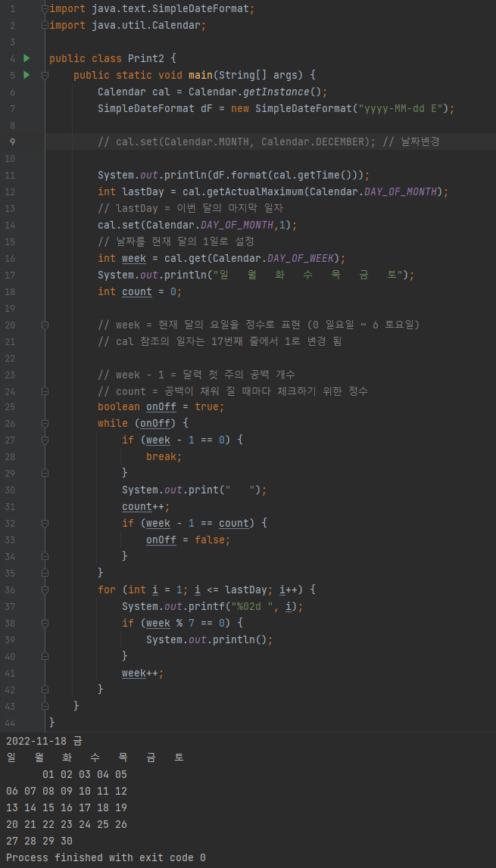Click the System.out.print blank string call

point(195,490)
